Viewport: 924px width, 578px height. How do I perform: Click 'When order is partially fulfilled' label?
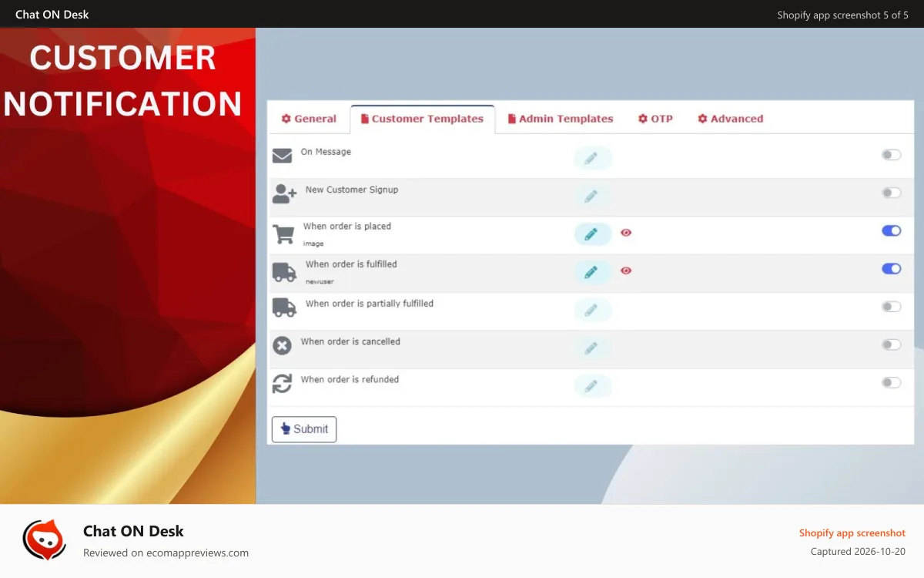pos(370,304)
